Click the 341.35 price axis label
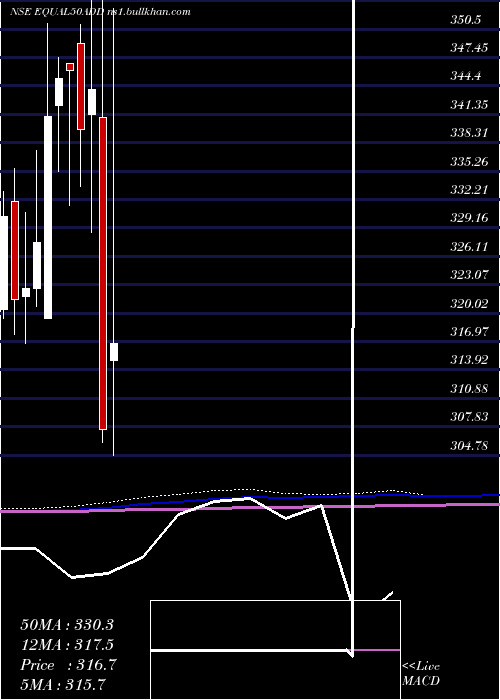This screenshot has height=700, width=500. click(469, 104)
